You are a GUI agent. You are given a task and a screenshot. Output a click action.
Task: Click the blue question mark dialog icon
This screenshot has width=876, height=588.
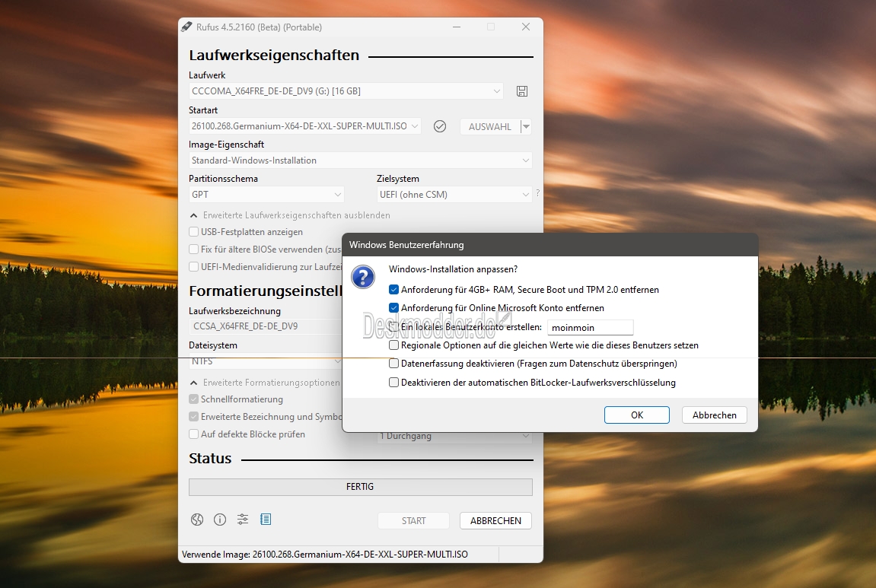(x=363, y=277)
